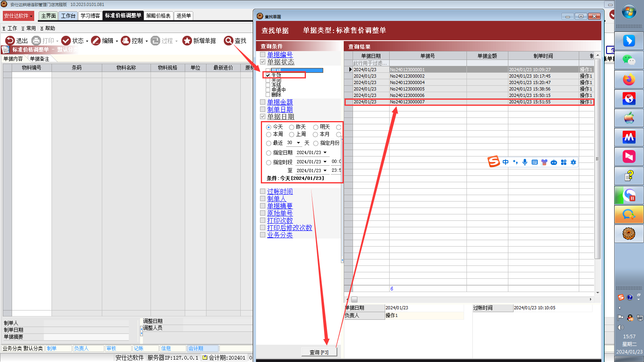
Task: Click the 退出 (exit) toolbar icon
Action: click(x=10, y=41)
